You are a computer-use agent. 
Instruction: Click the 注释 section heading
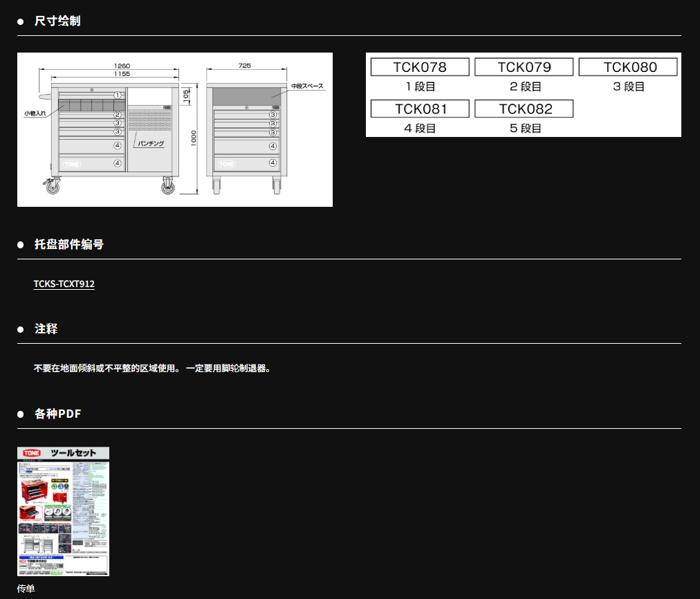pyautogui.click(x=46, y=329)
